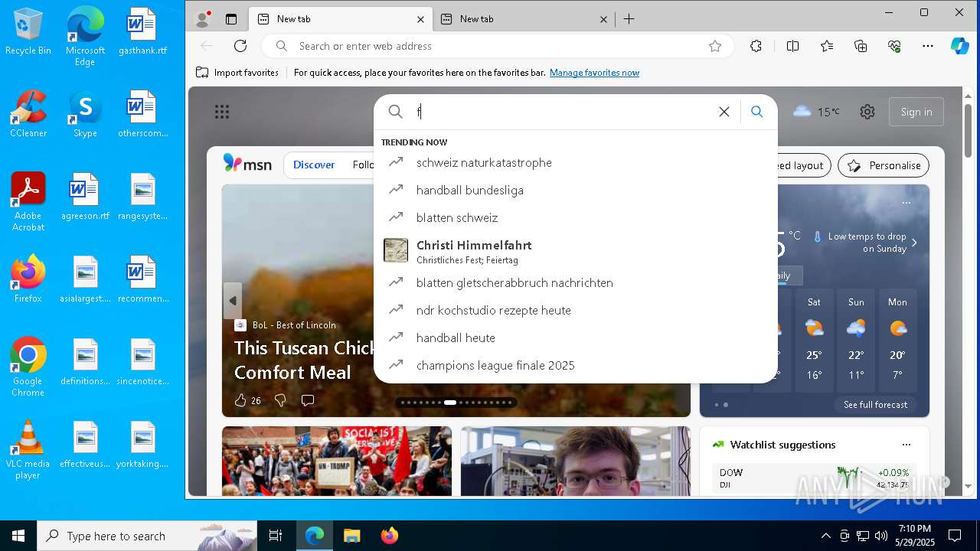Click in the web search box

[563, 112]
